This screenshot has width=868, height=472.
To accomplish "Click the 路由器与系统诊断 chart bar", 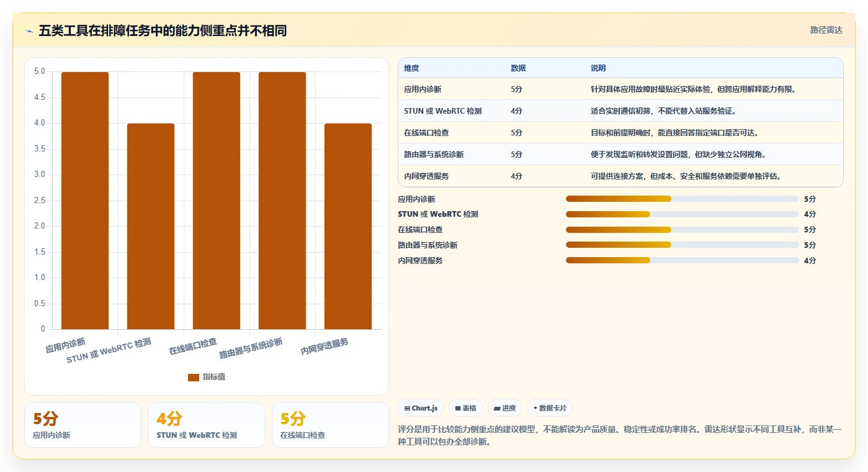I will pos(282,201).
